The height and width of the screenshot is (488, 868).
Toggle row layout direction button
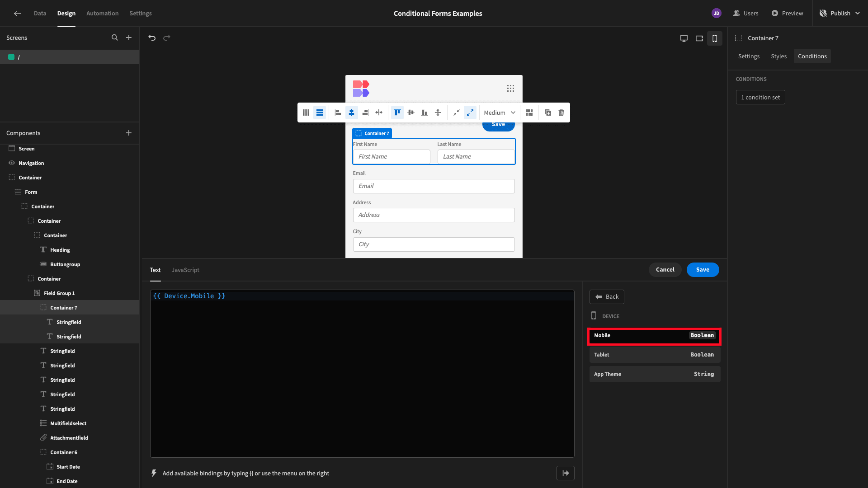click(x=320, y=113)
